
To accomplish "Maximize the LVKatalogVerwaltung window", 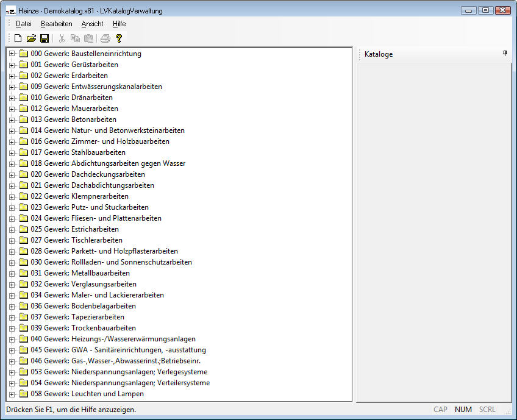I will 486,10.
